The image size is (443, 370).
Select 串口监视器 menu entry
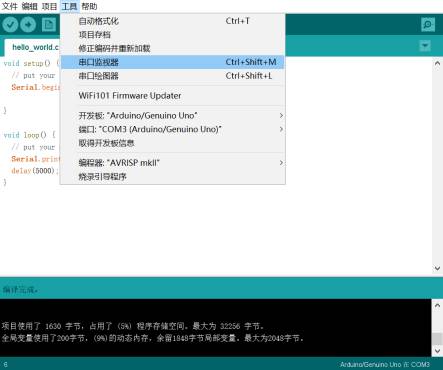pos(173,62)
